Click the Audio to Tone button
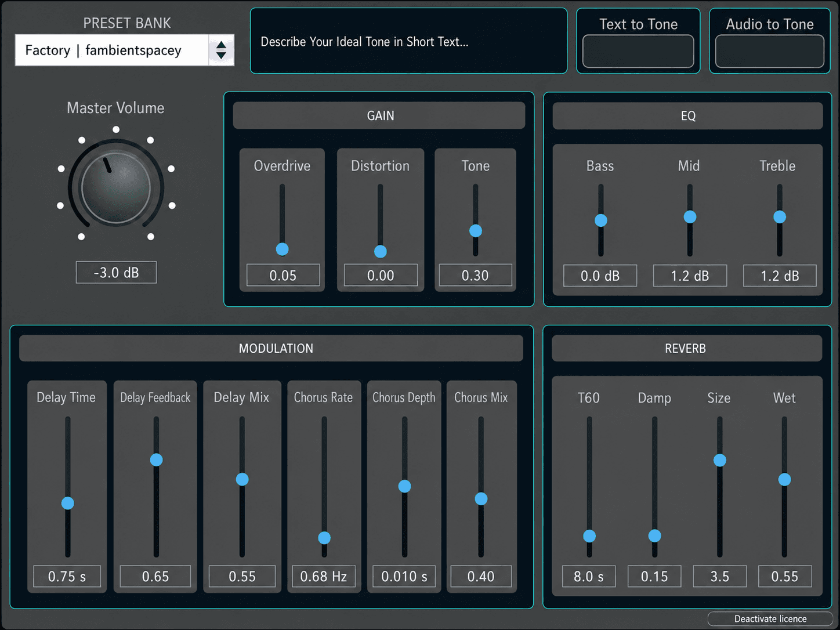Viewport: 840px width, 630px height. coord(770,50)
